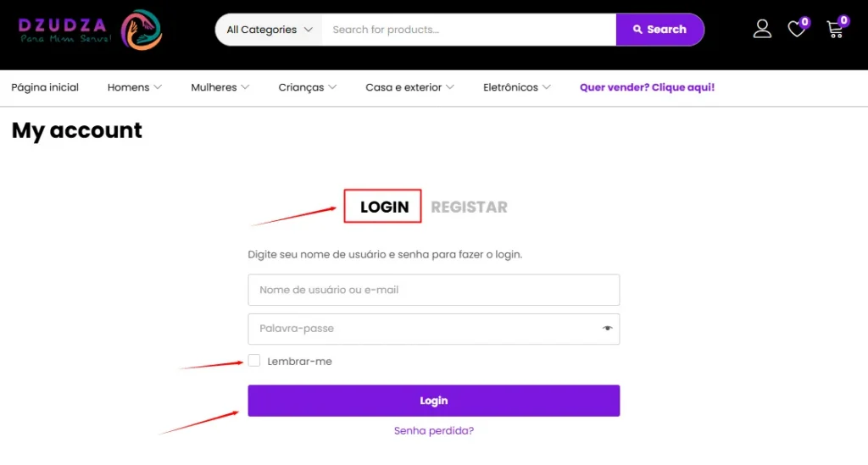Open the shopping cart icon
The height and width of the screenshot is (465, 868).
(x=835, y=30)
